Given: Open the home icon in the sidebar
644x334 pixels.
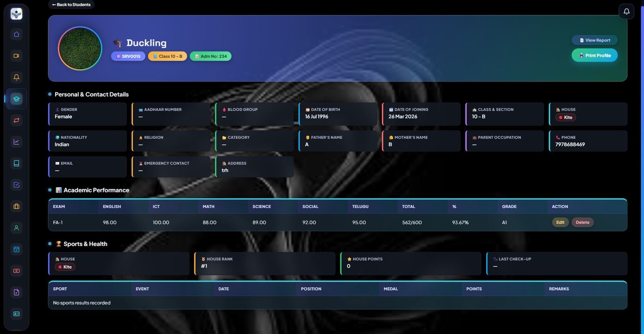Looking at the screenshot, I should point(17,34).
